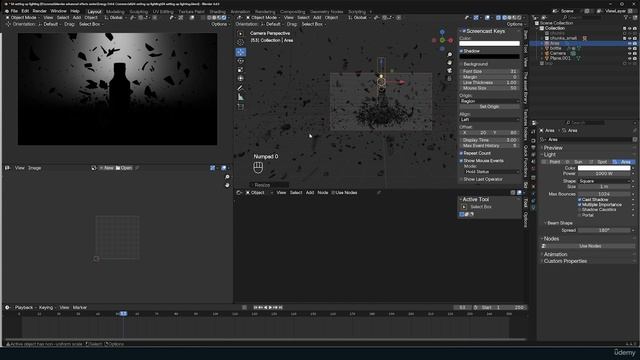This screenshot has height=360, width=640.
Task: Select the Cursor tool in viewport toolbar
Action: click(x=240, y=42)
